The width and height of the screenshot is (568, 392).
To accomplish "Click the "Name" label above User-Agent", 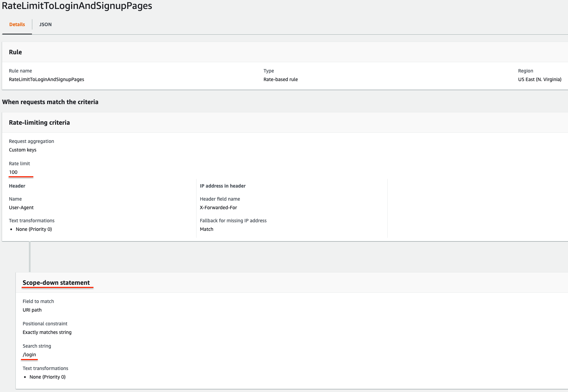I will [x=15, y=199].
